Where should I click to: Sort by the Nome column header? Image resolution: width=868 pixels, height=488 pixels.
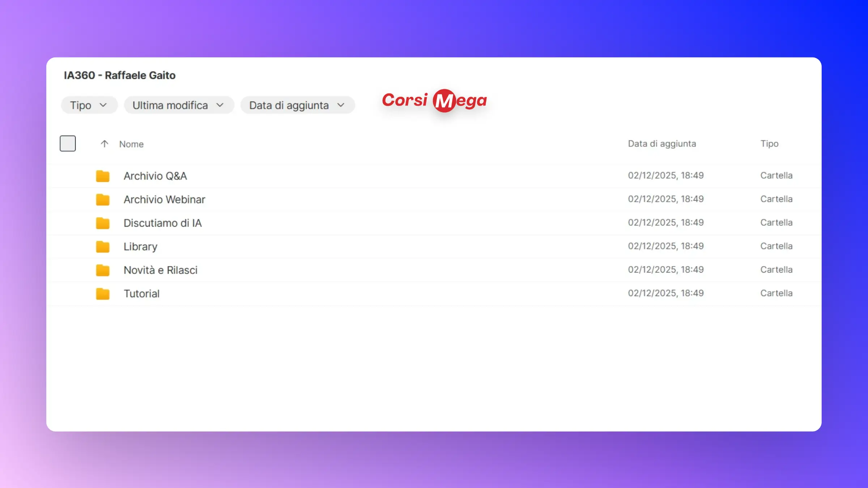tap(132, 144)
